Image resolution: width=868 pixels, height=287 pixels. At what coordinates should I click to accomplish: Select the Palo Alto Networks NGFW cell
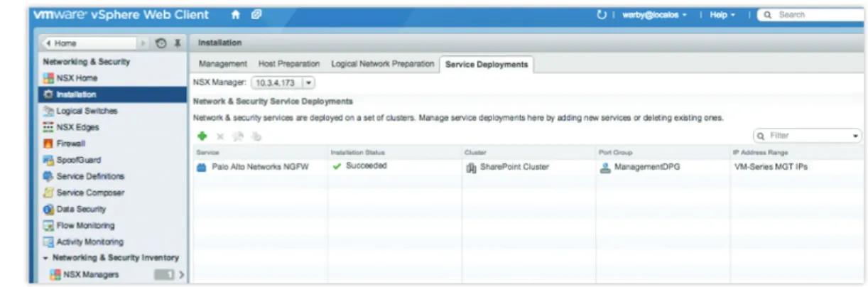coord(259,168)
